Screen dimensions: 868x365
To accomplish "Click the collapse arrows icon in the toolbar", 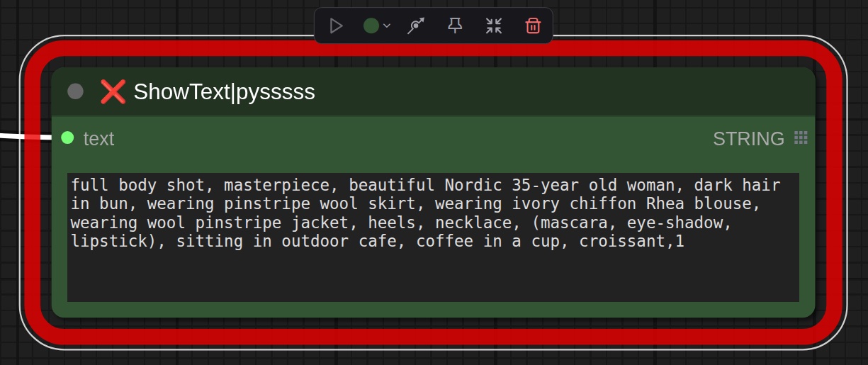I will [x=494, y=26].
